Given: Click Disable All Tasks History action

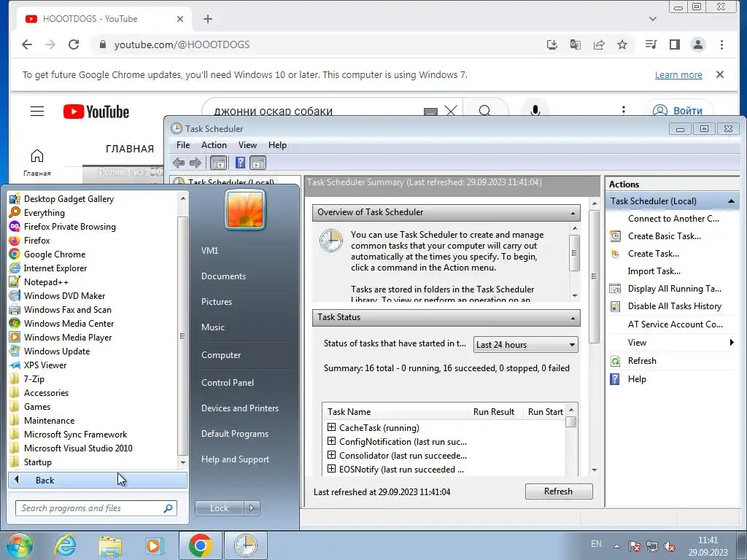Looking at the screenshot, I should click(x=675, y=306).
